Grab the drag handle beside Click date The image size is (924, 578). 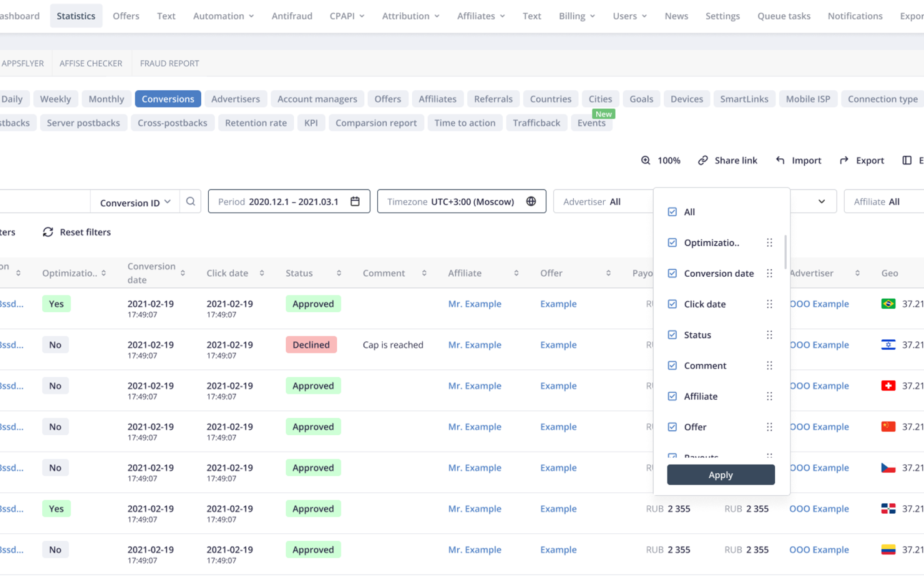769,304
